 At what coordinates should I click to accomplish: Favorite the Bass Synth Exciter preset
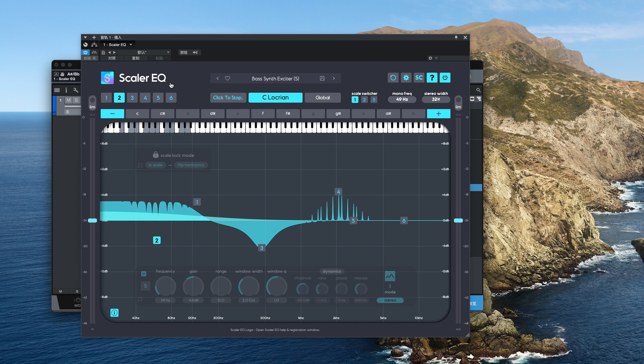click(x=227, y=78)
